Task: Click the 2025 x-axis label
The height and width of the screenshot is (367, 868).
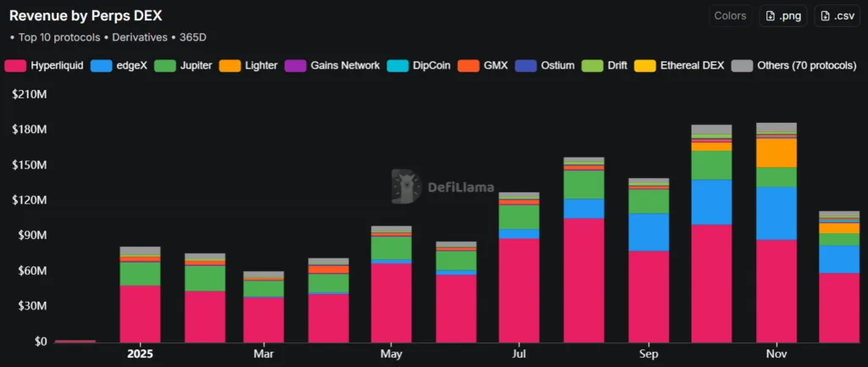Action: click(140, 354)
